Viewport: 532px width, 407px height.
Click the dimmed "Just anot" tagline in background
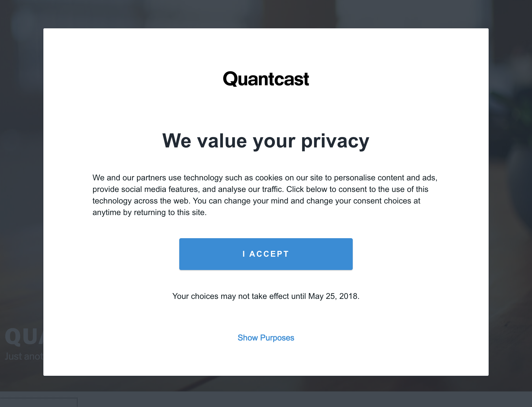tap(24, 356)
